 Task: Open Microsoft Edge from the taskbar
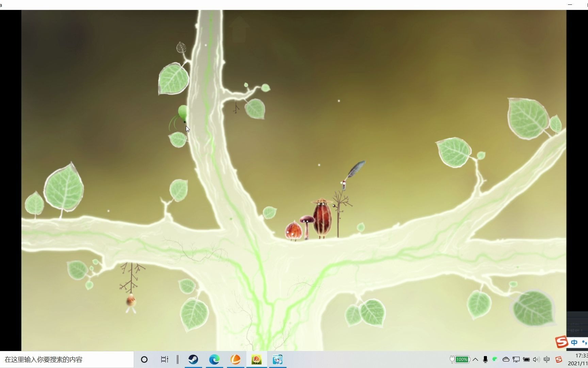click(x=214, y=359)
